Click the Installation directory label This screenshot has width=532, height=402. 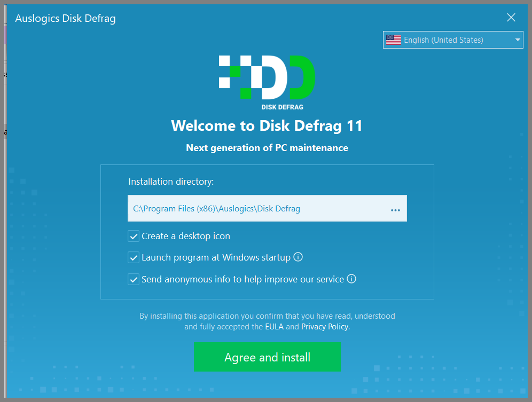171,182
